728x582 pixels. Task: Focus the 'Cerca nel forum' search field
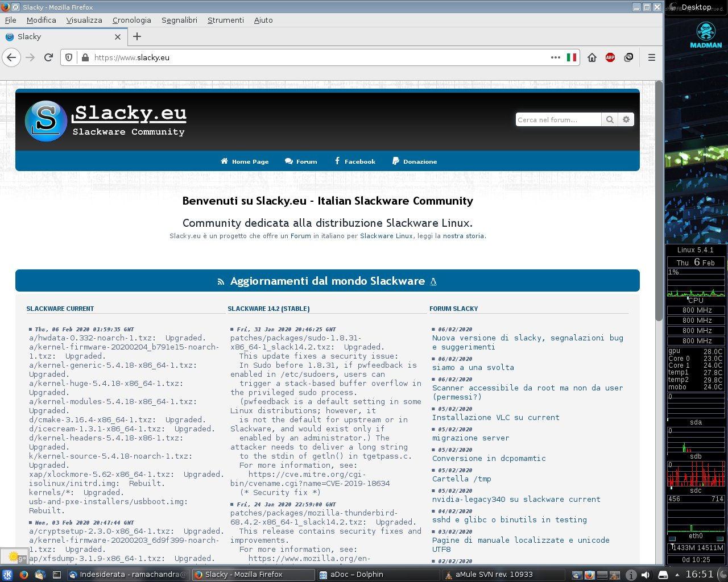tap(559, 119)
